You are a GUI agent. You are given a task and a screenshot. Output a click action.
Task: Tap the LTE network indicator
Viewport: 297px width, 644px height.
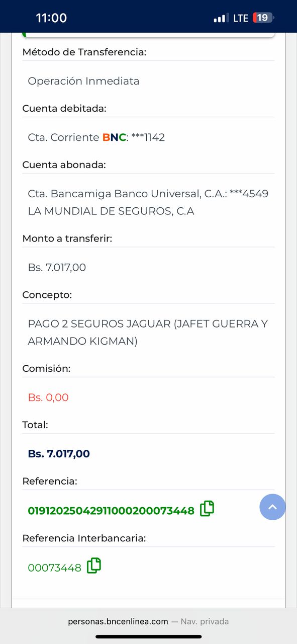click(241, 18)
